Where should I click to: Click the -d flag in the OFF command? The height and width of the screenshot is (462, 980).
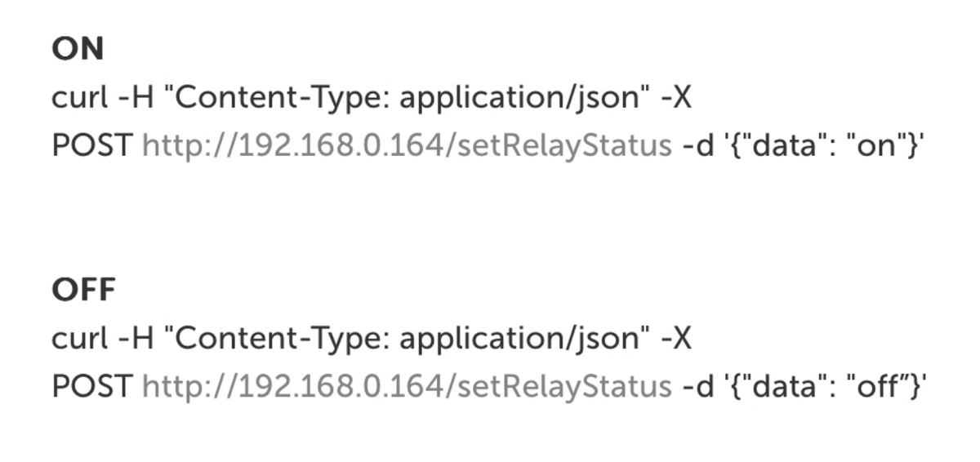click(697, 386)
